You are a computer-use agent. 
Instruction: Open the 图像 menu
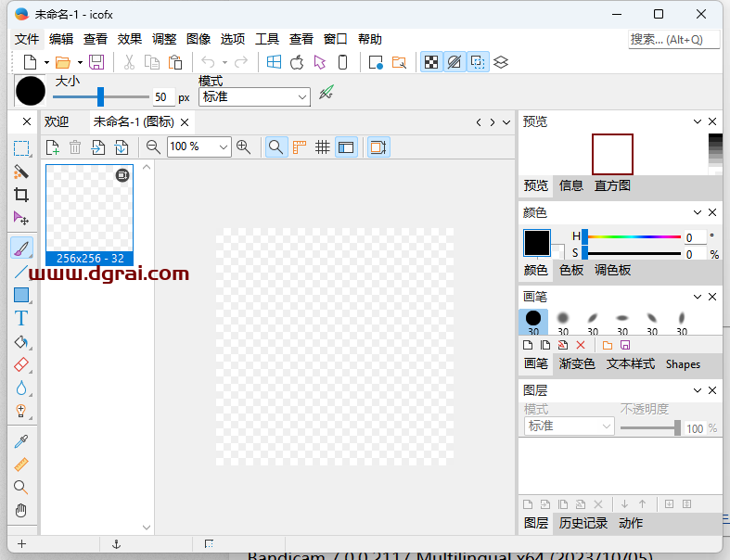(199, 39)
